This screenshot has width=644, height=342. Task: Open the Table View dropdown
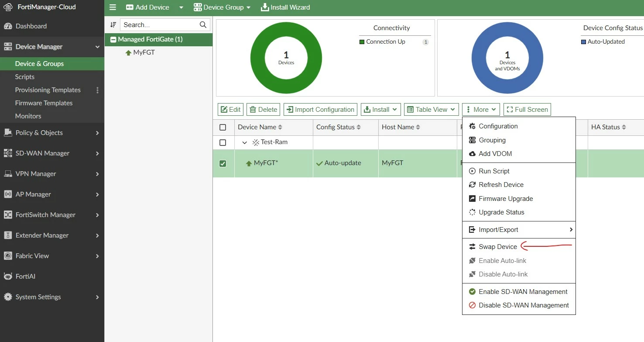tap(431, 110)
